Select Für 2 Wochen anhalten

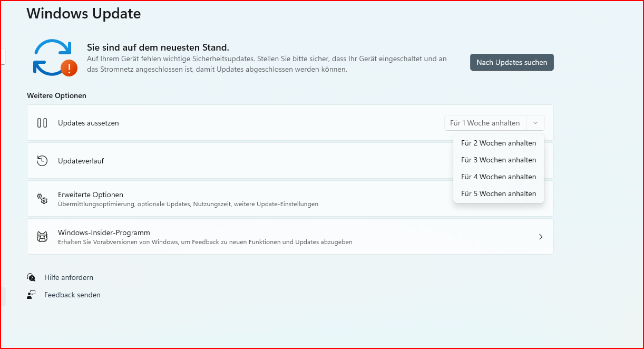click(x=499, y=143)
